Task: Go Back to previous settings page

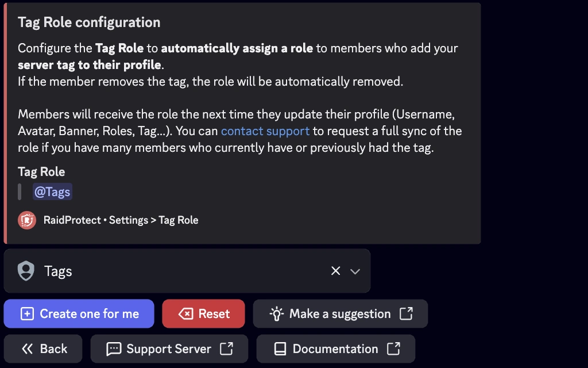Action: click(x=43, y=349)
